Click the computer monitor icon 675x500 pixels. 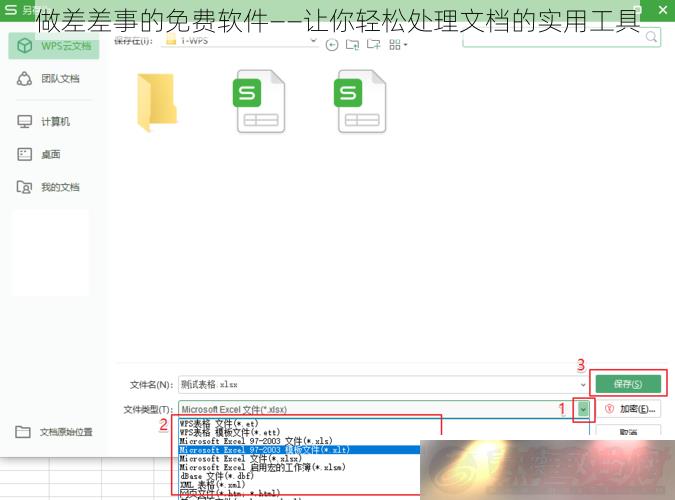tap(25, 122)
